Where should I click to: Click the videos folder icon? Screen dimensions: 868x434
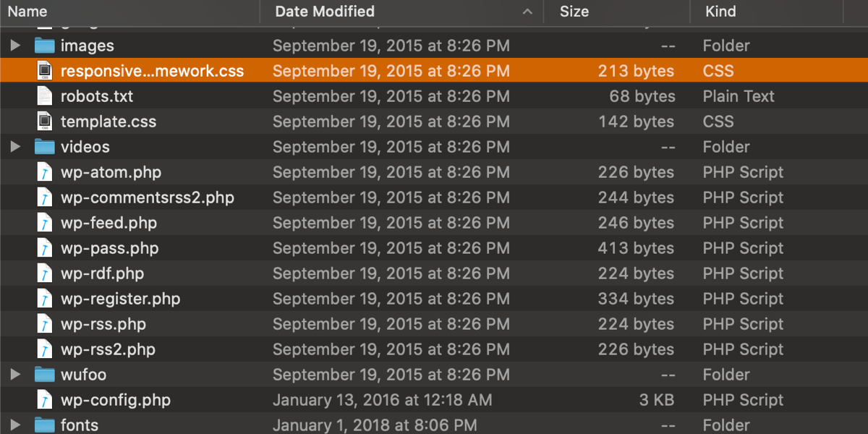point(45,147)
